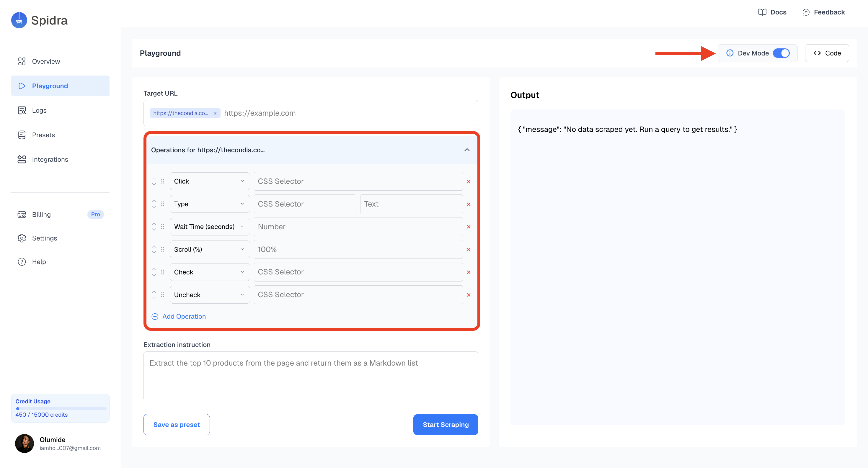Click the Dev Mode info icon

(x=730, y=53)
